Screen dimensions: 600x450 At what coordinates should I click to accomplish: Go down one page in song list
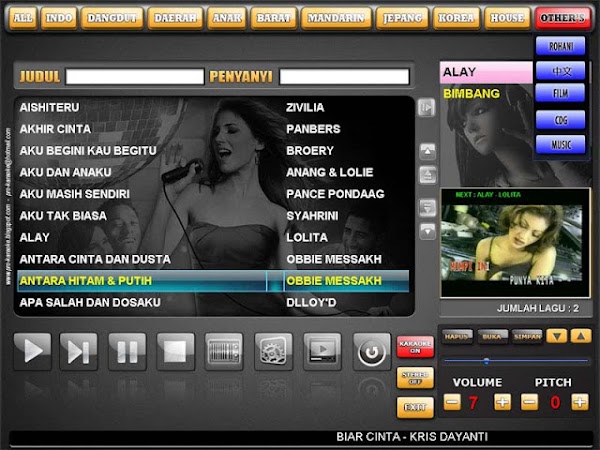point(427,208)
